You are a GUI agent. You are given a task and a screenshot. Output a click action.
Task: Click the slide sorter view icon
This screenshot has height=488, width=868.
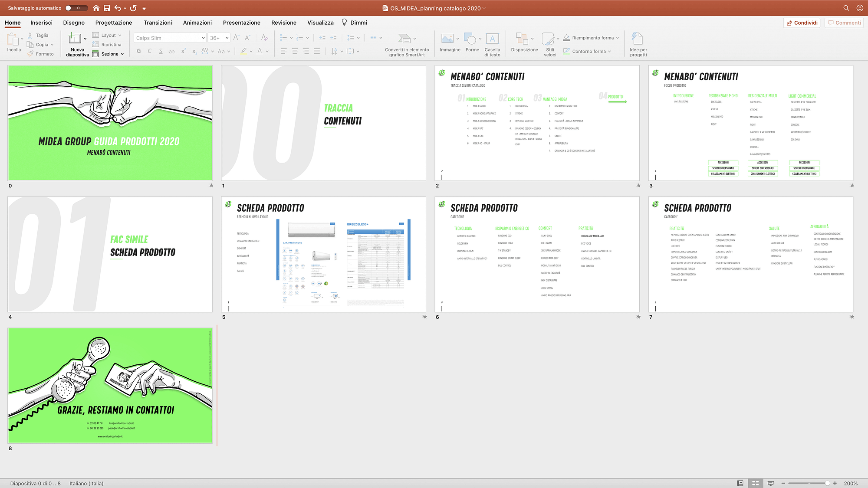tap(755, 483)
